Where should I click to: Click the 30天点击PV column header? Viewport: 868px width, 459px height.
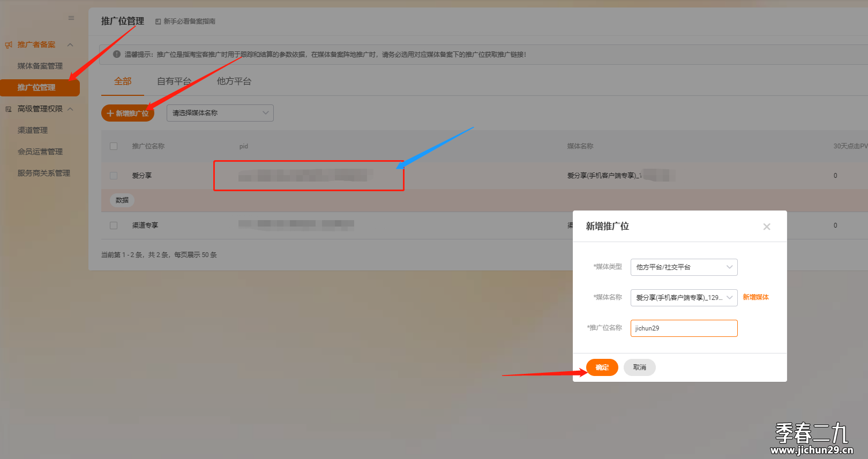[x=850, y=146]
